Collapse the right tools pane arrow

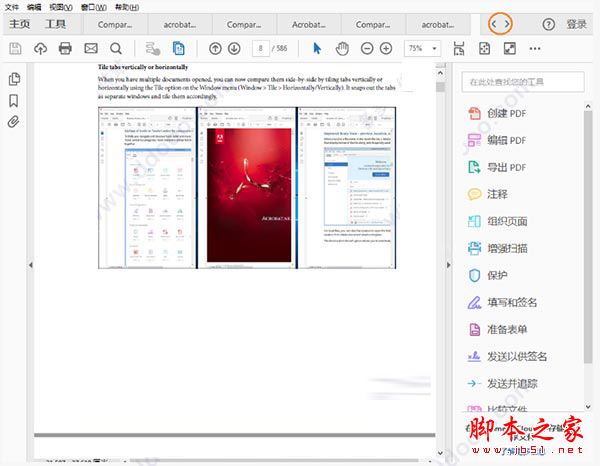pyautogui.click(x=449, y=265)
